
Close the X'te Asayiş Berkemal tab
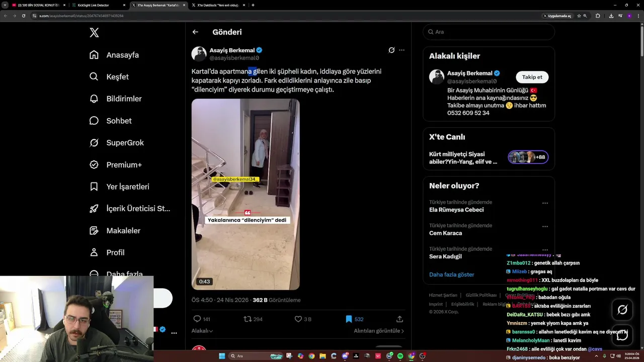coord(184,5)
